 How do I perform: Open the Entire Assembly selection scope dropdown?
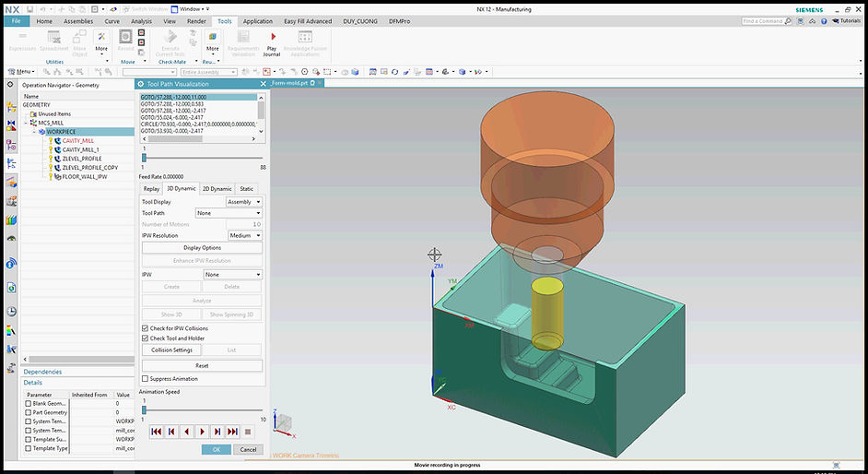[209, 72]
